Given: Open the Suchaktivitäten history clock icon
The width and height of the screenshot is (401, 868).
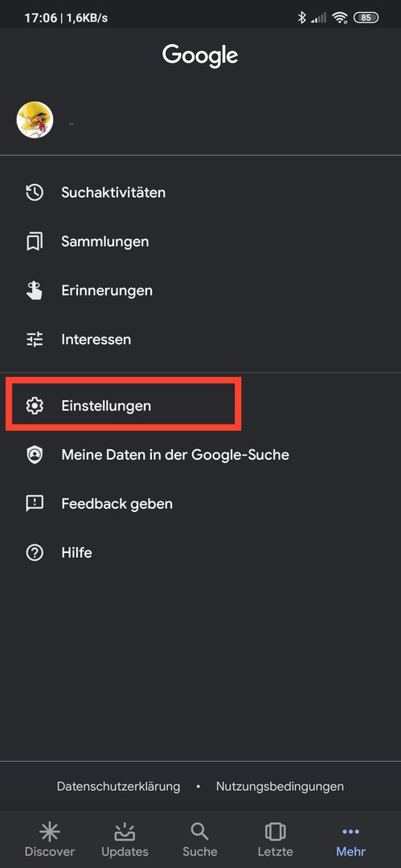Looking at the screenshot, I should coord(35,193).
